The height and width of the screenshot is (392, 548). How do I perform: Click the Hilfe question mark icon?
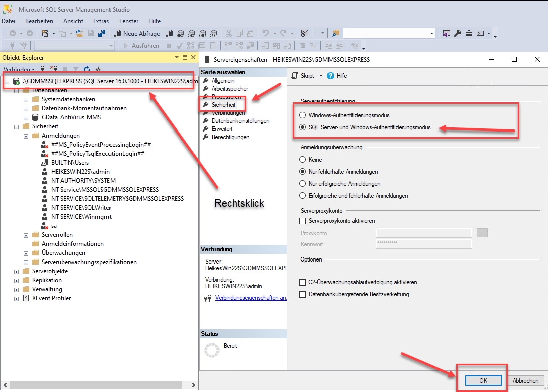[331, 76]
